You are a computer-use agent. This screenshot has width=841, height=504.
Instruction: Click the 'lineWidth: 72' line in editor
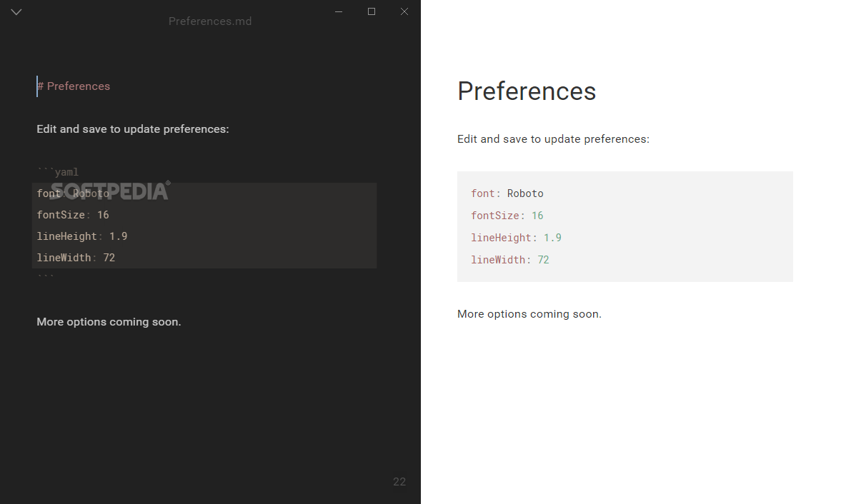point(76,258)
